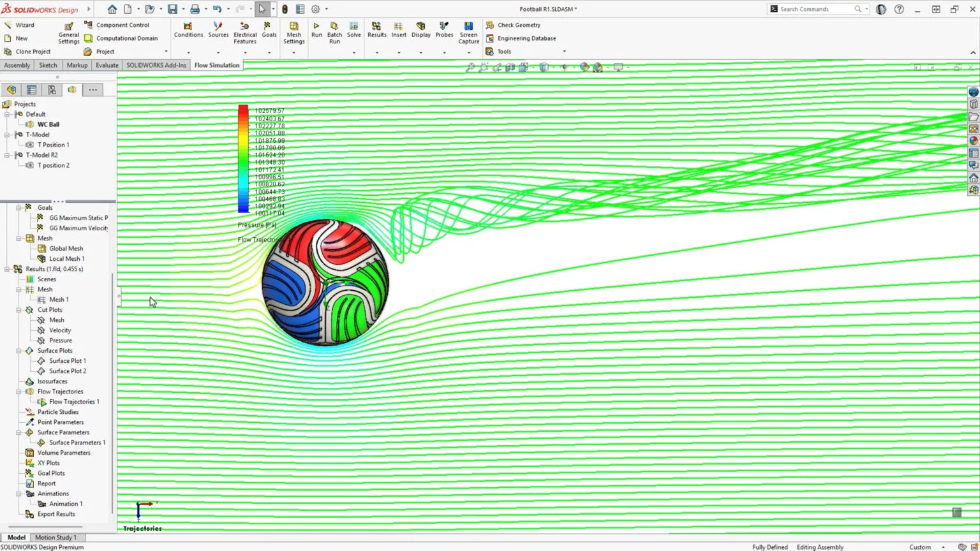Collapse the Flow Trajectories node
980x551 pixels.
(x=19, y=392)
